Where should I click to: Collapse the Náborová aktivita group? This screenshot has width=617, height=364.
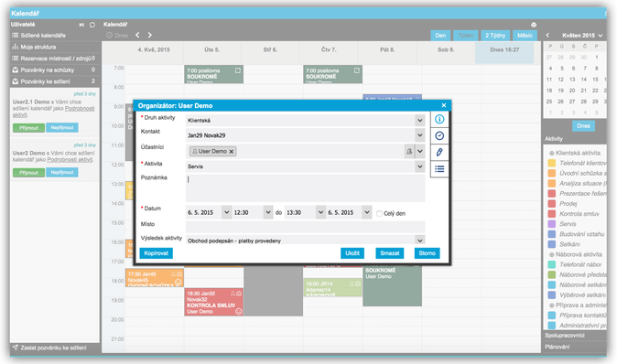pos(552,255)
